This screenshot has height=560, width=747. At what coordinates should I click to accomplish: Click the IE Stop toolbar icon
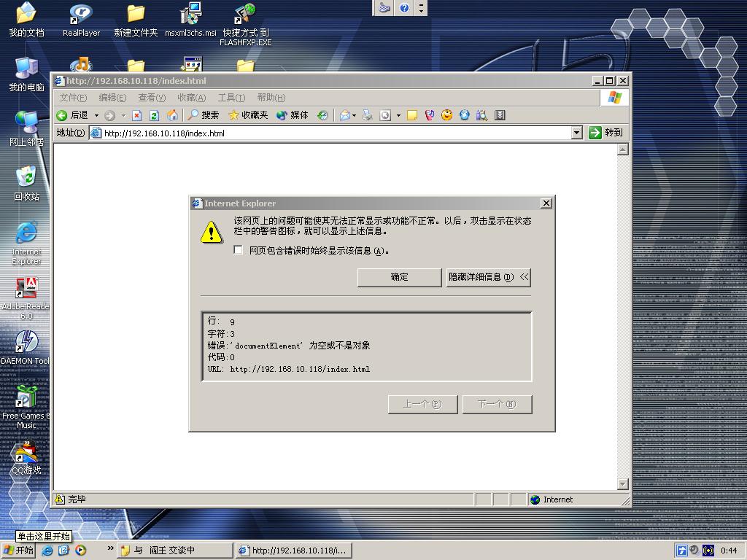point(136,115)
